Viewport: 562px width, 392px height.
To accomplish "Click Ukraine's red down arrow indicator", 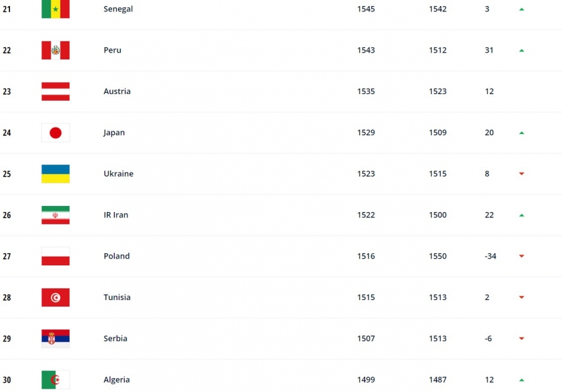I will (521, 173).
